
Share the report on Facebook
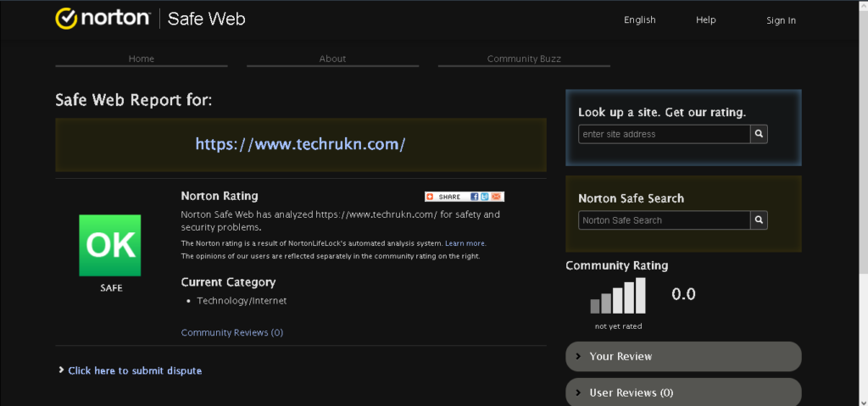click(475, 197)
